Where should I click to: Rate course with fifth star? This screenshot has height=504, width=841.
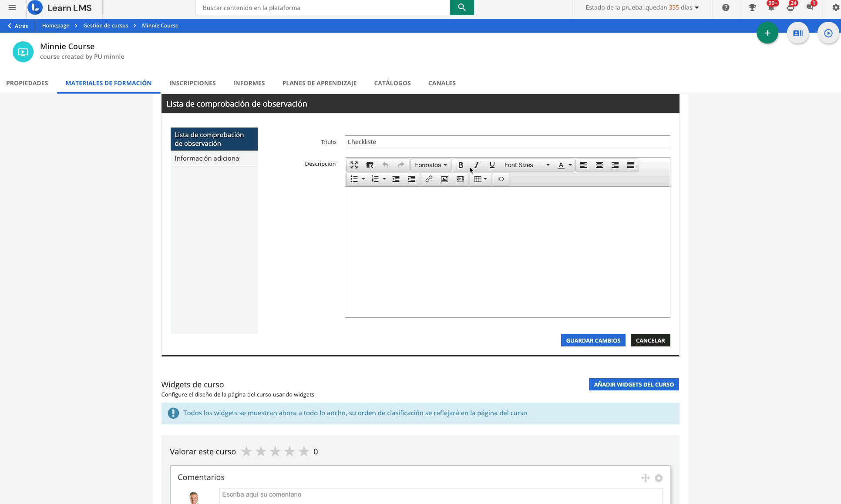(304, 451)
